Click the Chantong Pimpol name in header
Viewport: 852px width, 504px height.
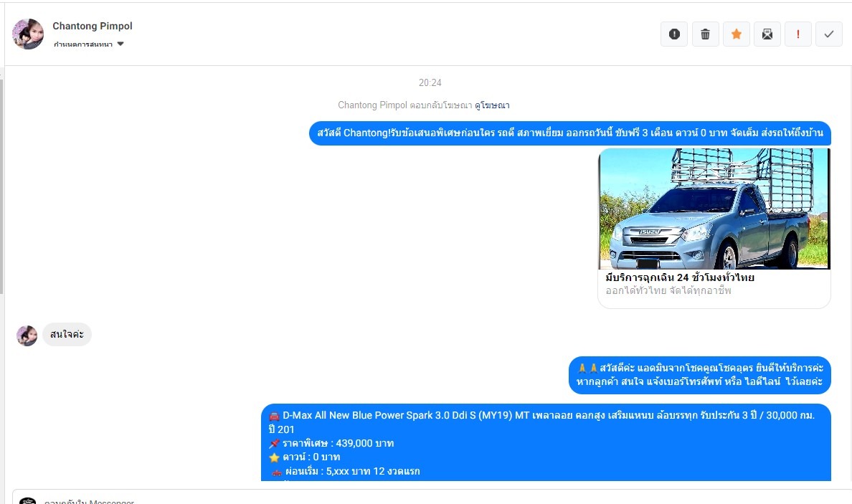pos(93,26)
